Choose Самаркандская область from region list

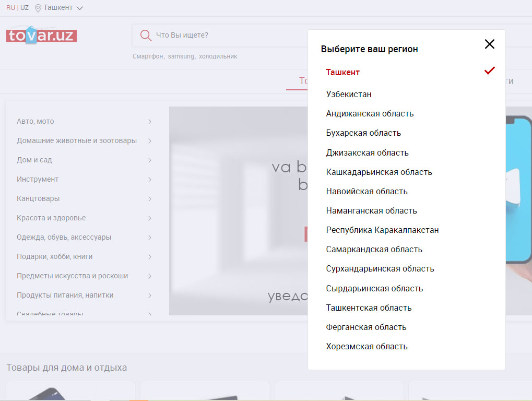374,250
